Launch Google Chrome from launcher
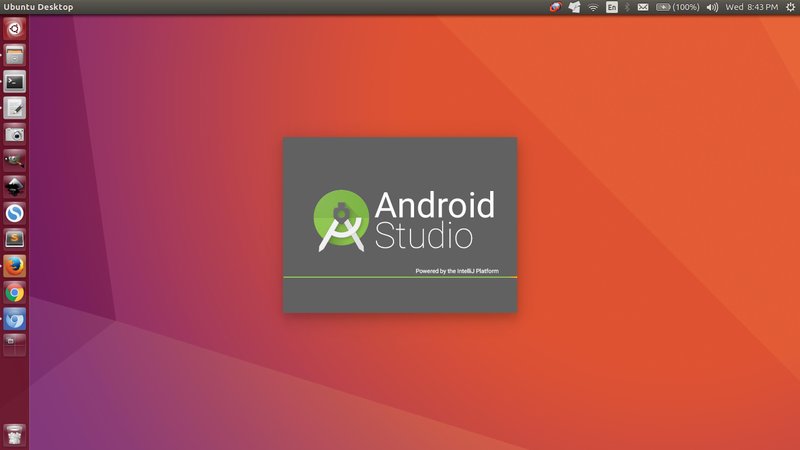Screen dimensions: 800x450 click(14, 293)
